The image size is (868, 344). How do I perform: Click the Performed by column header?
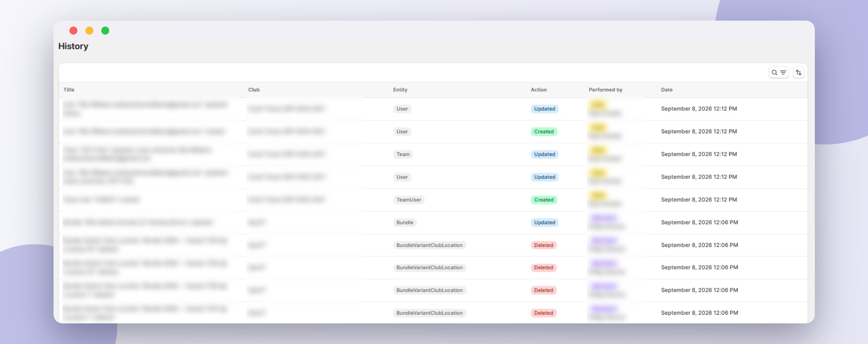[606, 90]
